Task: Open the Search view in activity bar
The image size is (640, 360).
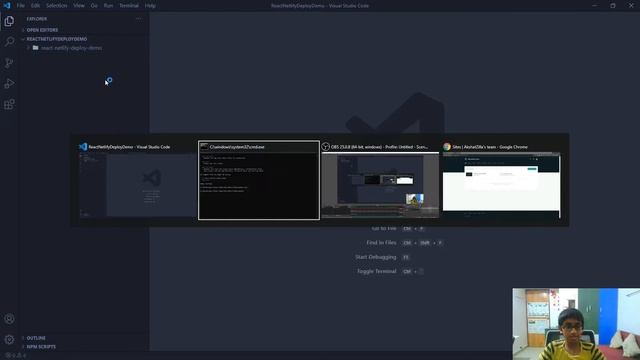Action: coord(9,42)
